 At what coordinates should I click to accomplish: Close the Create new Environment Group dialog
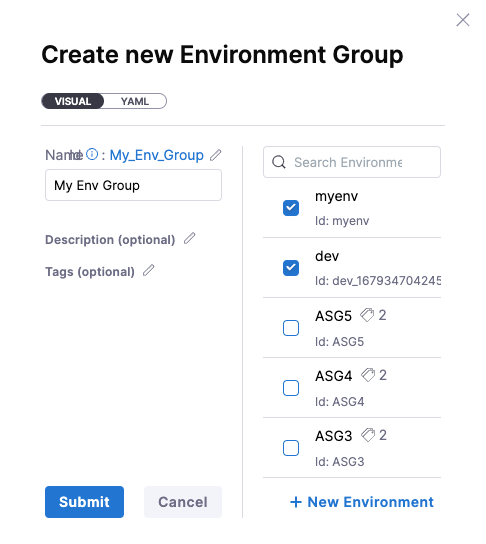point(462,20)
